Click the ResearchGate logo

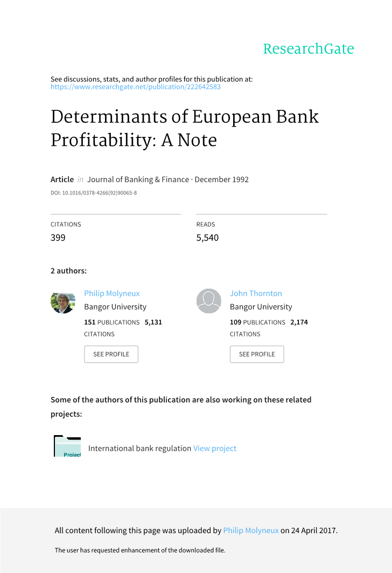(308, 49)
